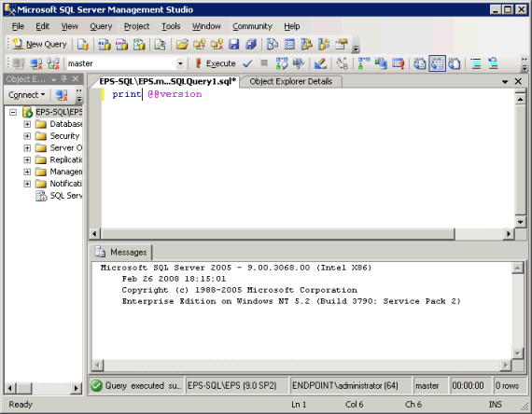Click the New Query button

(x=40, y=44)
